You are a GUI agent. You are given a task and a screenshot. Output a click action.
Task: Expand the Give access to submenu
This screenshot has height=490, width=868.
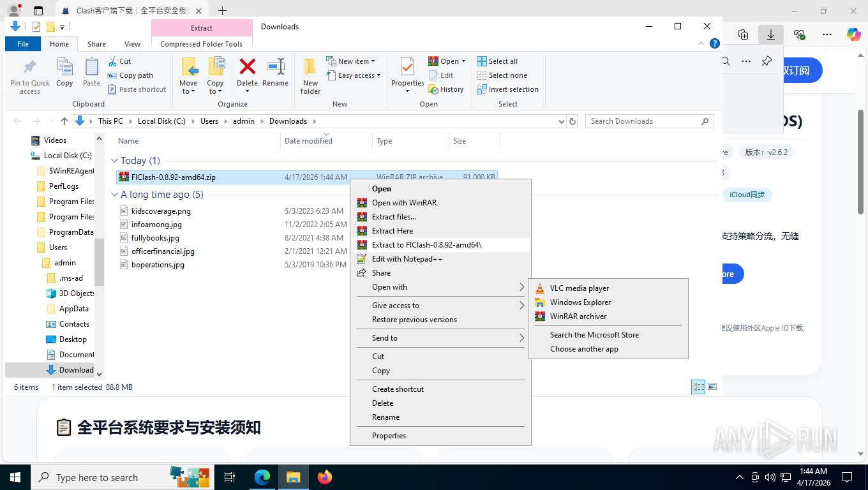point(441,306)
